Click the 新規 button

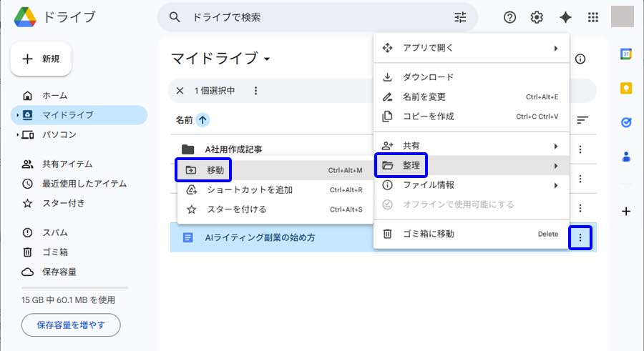[x=41, y=59]
